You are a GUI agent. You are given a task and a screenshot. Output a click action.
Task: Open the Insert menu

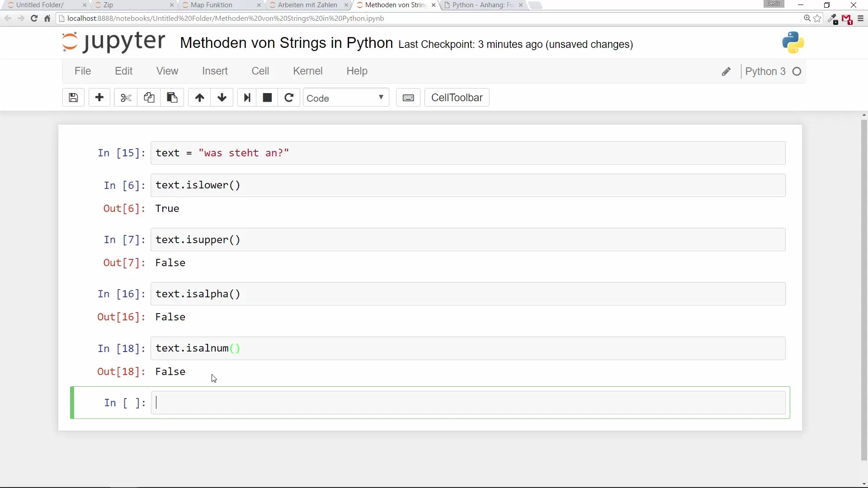(x=215, y=71)
